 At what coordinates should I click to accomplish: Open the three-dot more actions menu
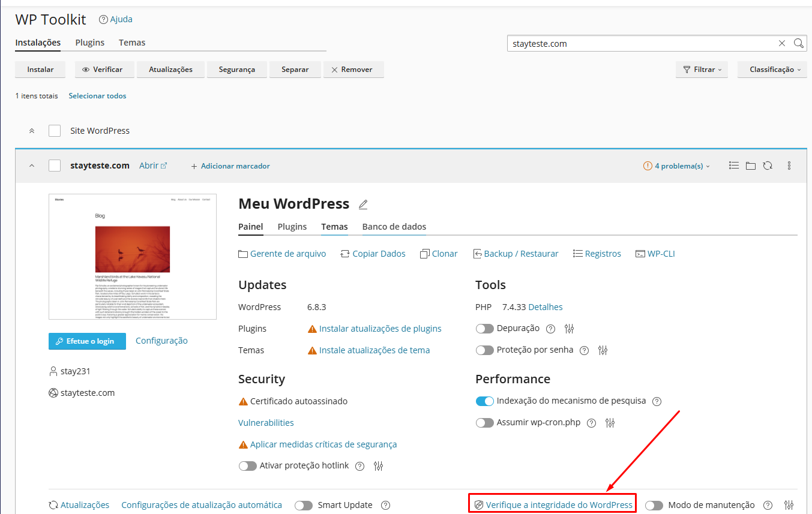click(x=789, y=166)
